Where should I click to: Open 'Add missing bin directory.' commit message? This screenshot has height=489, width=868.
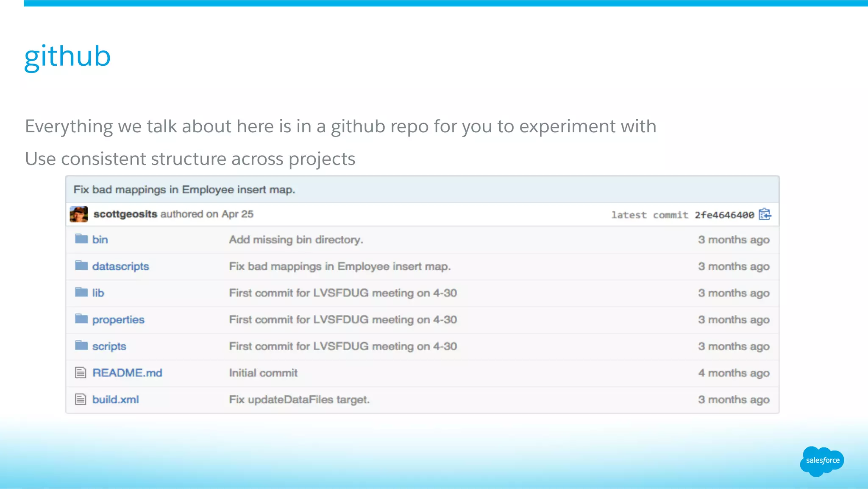tap(296, 240)
